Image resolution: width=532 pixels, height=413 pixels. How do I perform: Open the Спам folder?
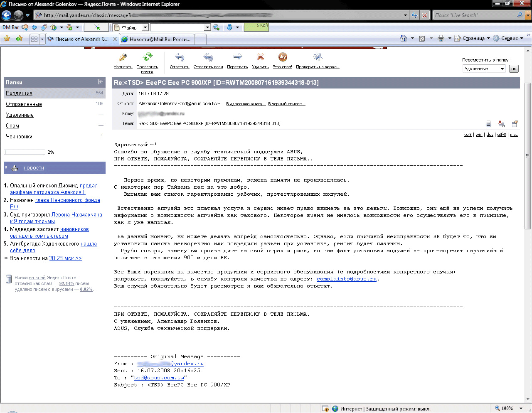(x=12, y=126)
